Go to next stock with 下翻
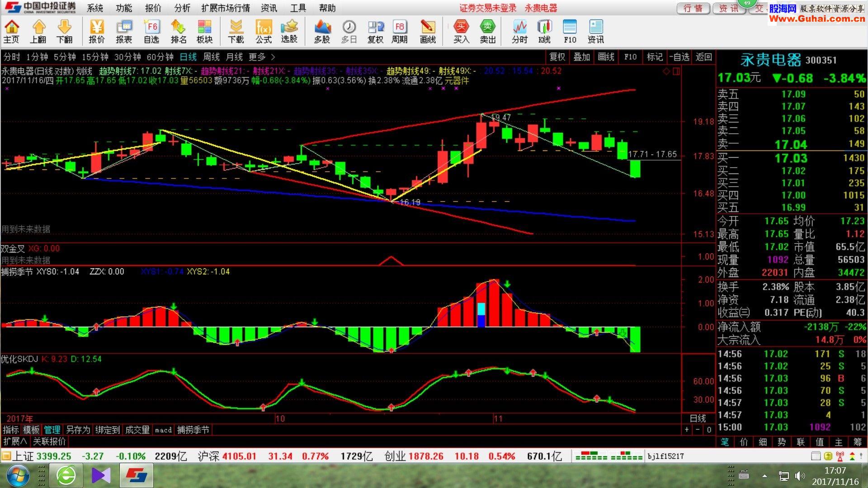The width and height of the screenshot is (868, 488). tap(64, 32)
